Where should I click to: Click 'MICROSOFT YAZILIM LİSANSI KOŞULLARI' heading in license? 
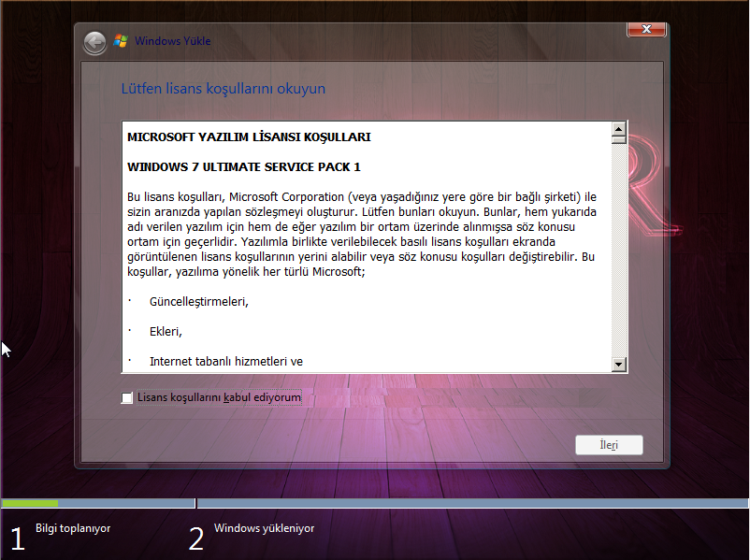(x=249, y=137)
